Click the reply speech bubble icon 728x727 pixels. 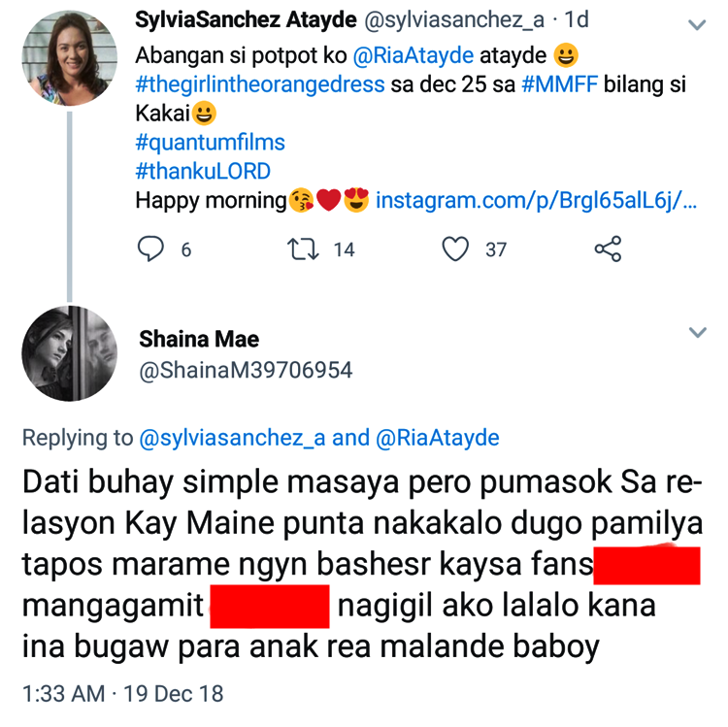150,249
